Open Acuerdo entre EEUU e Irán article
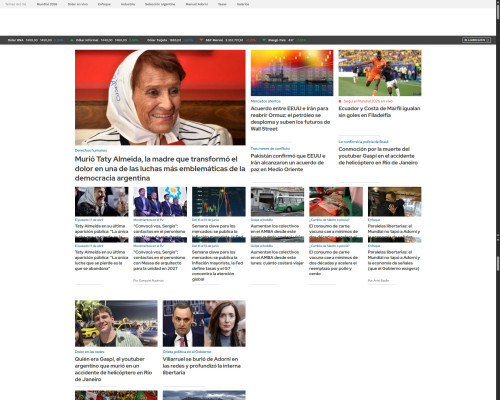Viewport: 500px width, 400px height. point(290,118)
